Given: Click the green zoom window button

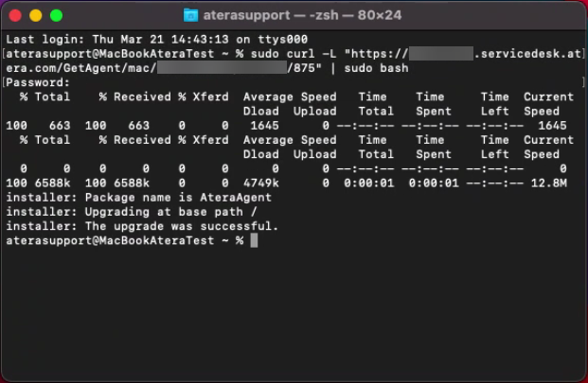Looking at the screenshot, I should tap(56, 16).
